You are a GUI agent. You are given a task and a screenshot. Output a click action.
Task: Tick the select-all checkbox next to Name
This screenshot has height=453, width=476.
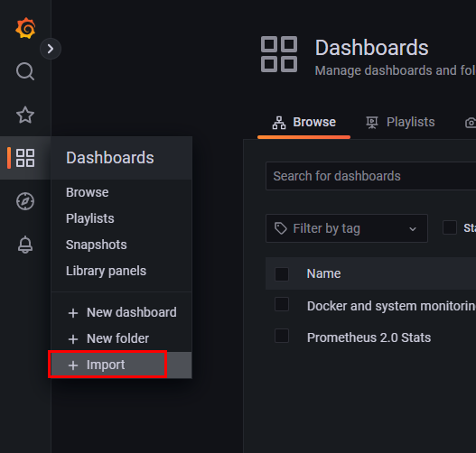point(282,273)
